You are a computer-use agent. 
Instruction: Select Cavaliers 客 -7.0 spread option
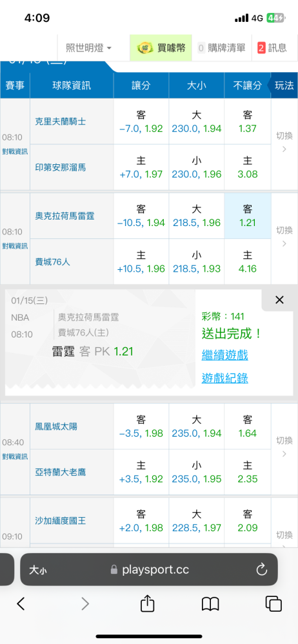[141, 122]
